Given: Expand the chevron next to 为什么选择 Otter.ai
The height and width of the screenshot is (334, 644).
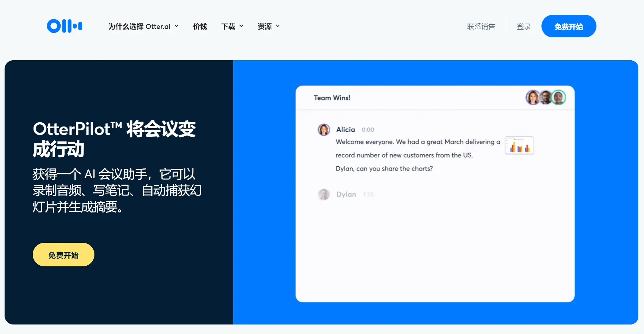Looking at the screenshot, I should tap(177, 26).
